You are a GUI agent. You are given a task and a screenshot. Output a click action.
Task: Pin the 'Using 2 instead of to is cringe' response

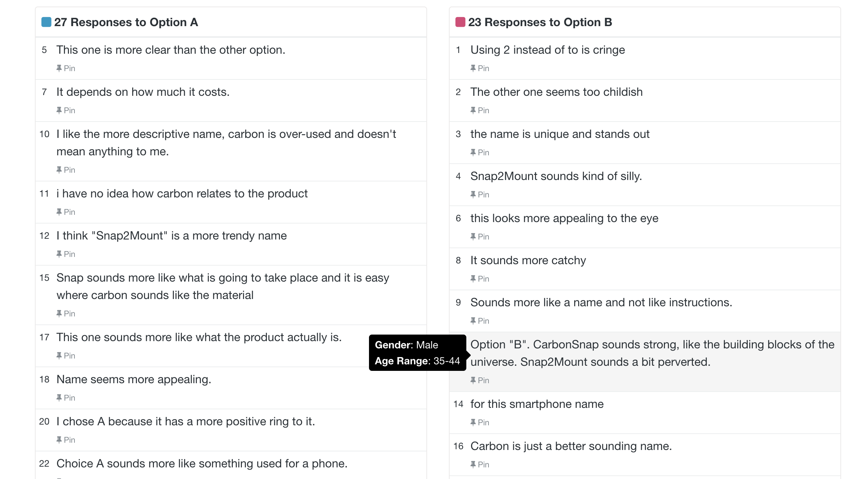[480, 68]
